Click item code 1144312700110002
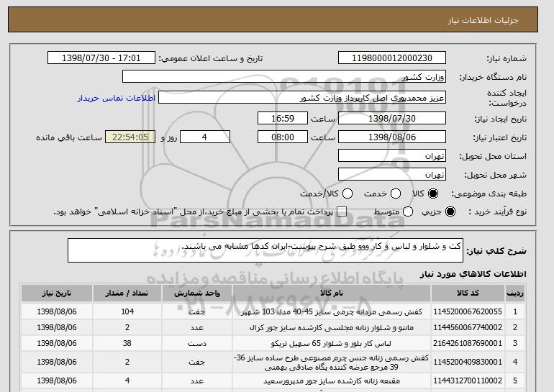The image size is (554, 392). tap(468, 380)
